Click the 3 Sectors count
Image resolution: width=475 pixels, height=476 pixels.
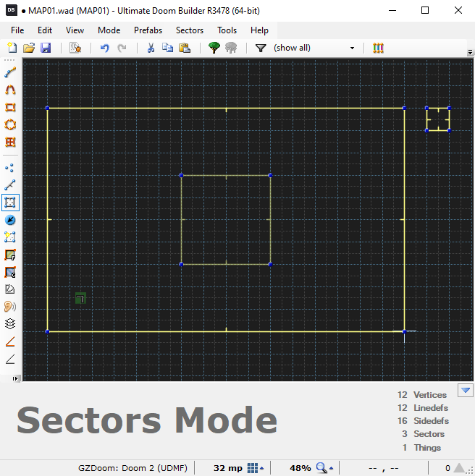pyautogui.click(x=423, y=434)
